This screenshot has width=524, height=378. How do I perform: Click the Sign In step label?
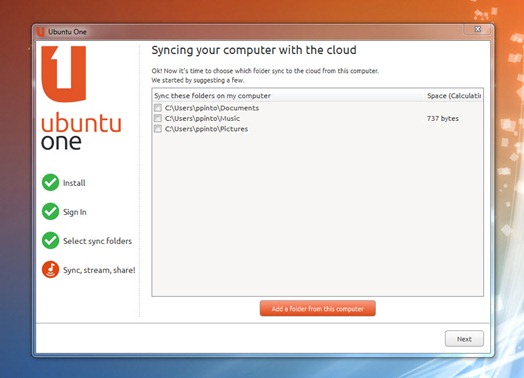pos(75,212)
